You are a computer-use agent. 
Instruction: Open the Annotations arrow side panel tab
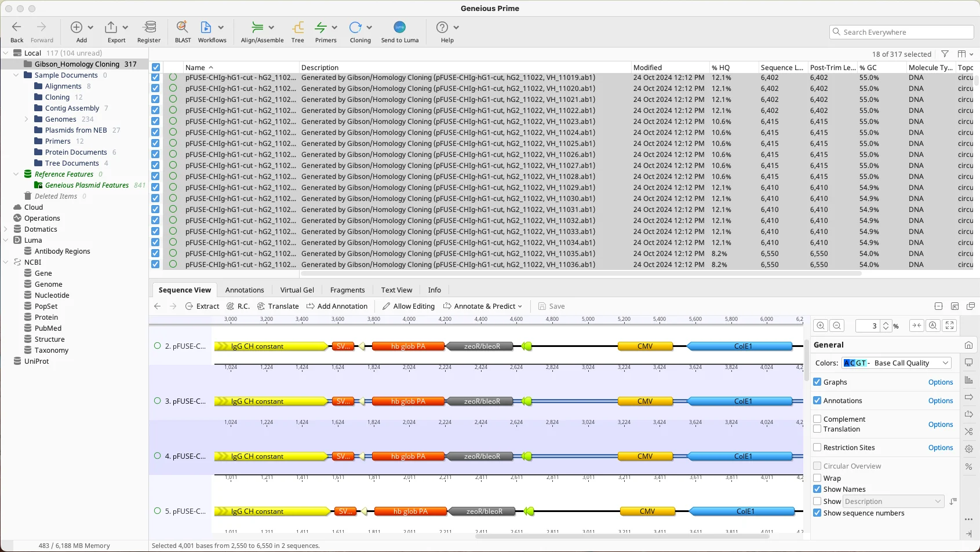coord(968,397)
